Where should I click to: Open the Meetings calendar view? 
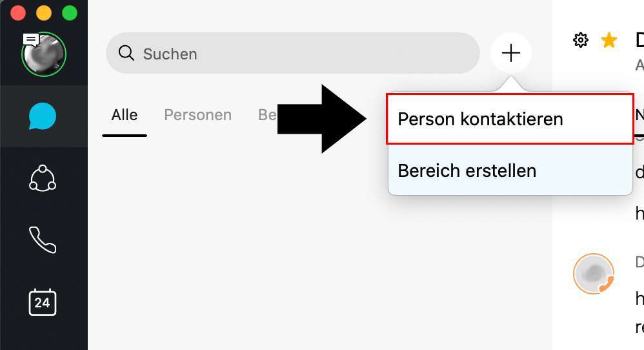(43, 302)
